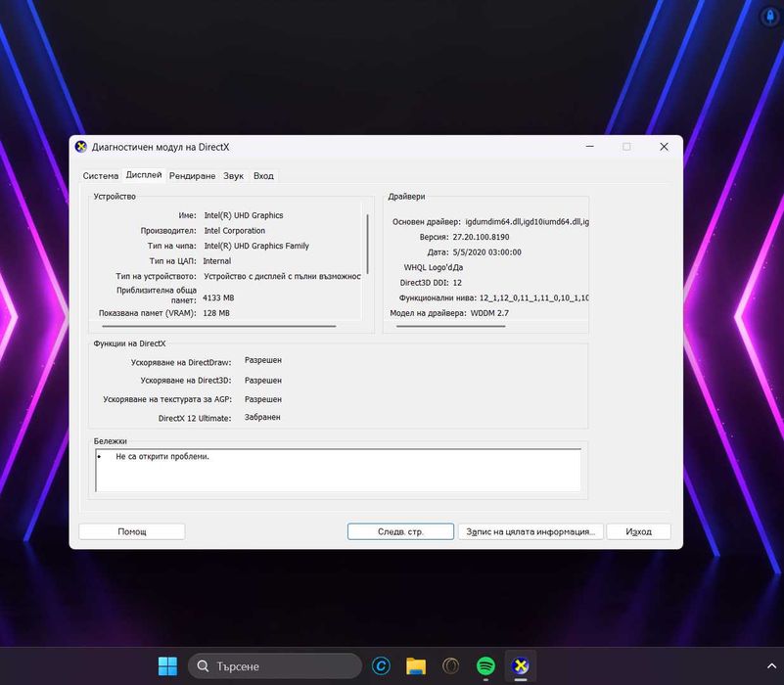The image size is (784, 685).
Task: Select the '128 MB' VRAM value
Action: tap(216, 313)
